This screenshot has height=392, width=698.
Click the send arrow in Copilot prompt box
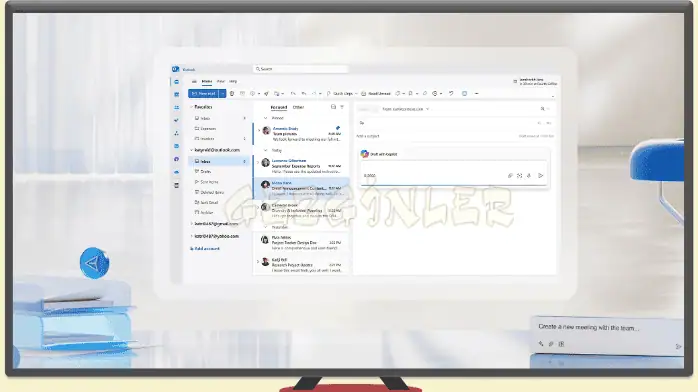click(x=540, y=176)
